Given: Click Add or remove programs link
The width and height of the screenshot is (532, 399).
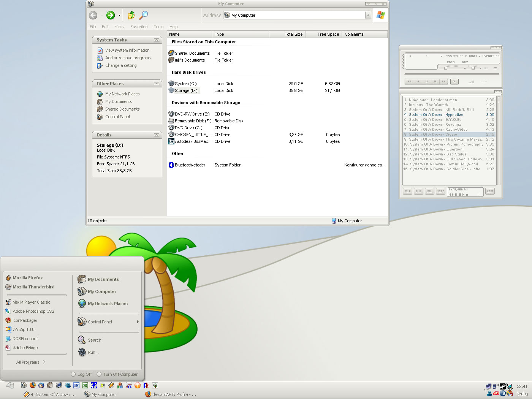Looking at the screenshot, I should click(128, 58).
